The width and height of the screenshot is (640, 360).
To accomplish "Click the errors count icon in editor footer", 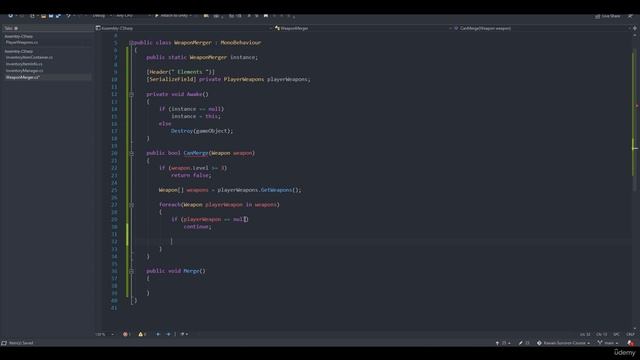I will [x=126, y=334].
